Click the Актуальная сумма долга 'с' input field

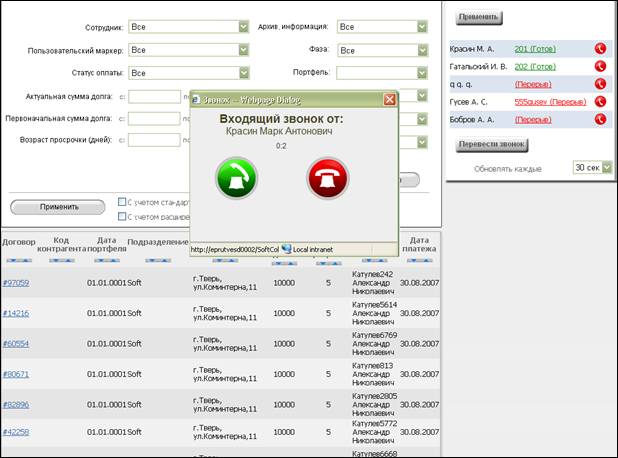pos(154,97)
